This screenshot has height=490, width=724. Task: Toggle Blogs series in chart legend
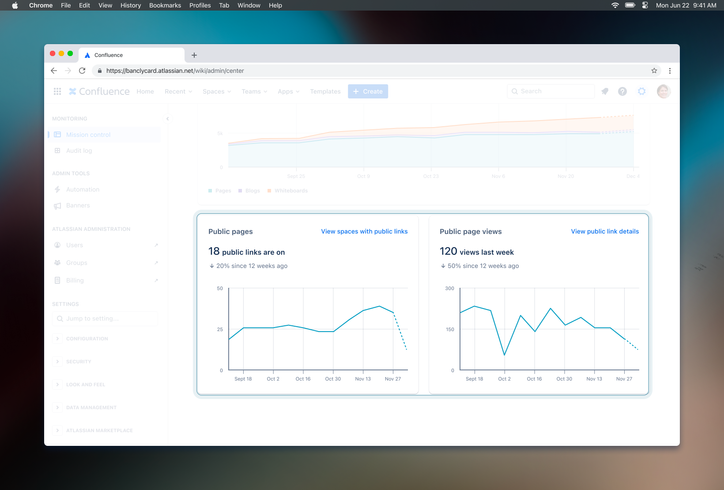tap(249, 190)
